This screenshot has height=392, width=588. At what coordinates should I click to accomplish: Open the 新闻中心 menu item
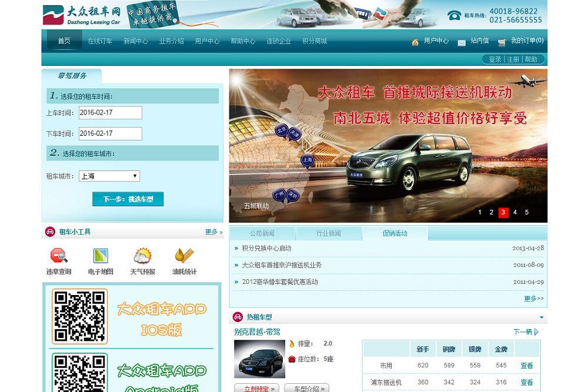point(136,41)
